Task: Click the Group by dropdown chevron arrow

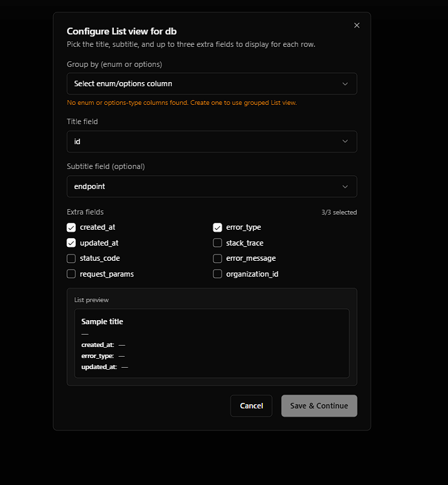Action: pos(345,83)
